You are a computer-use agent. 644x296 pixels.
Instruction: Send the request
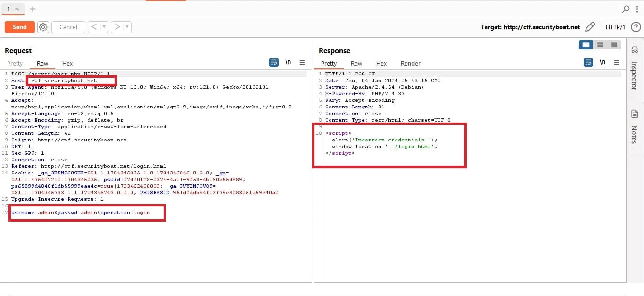[20, 27]
